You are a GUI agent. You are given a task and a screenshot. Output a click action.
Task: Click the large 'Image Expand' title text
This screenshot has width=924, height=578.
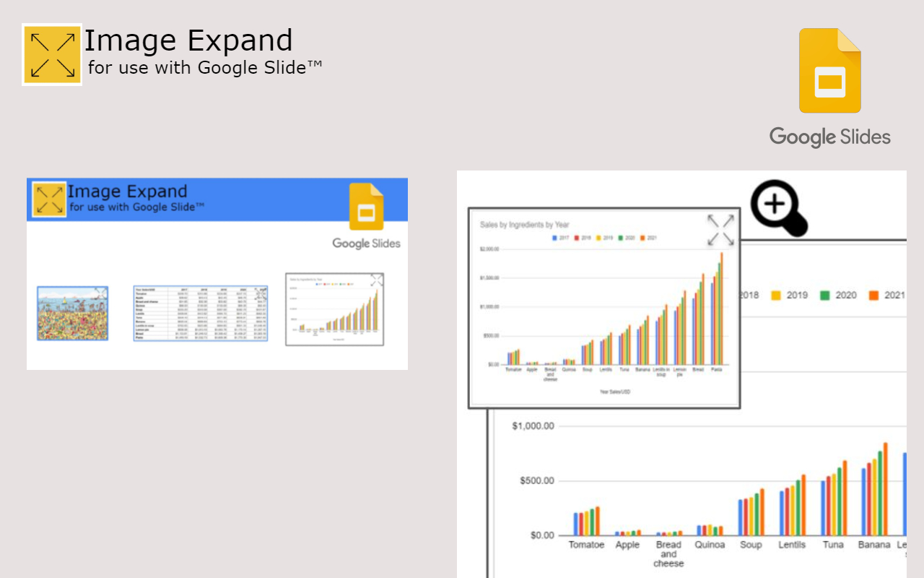point(188,40)
